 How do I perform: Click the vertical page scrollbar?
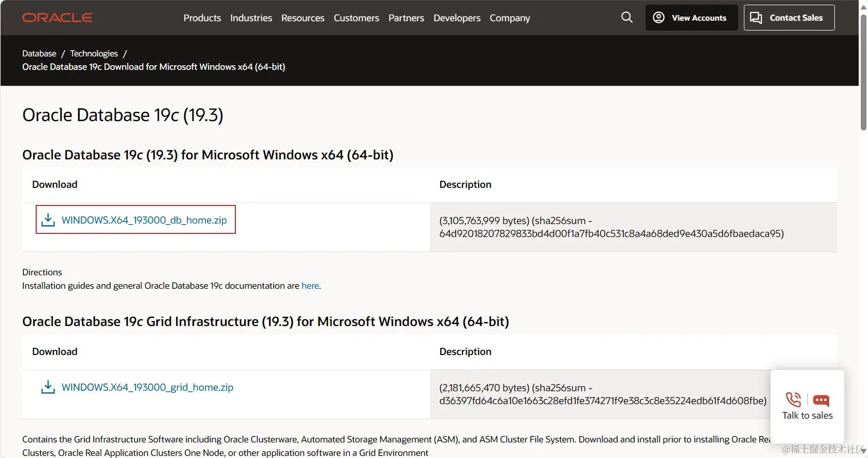coord(863,72)
